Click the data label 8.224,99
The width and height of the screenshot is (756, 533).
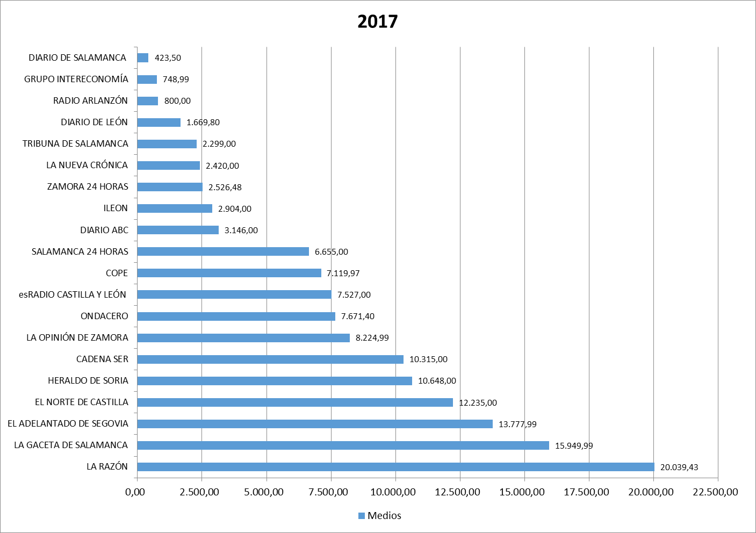[372, 338]
